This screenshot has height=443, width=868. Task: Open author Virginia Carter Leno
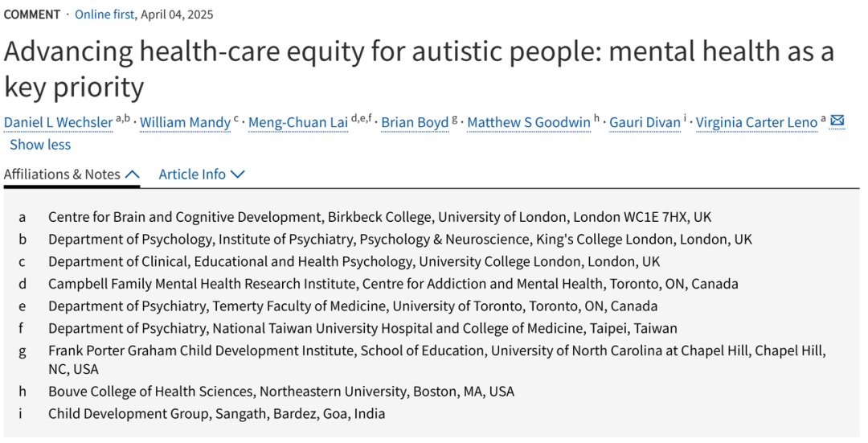click(756, 122)
